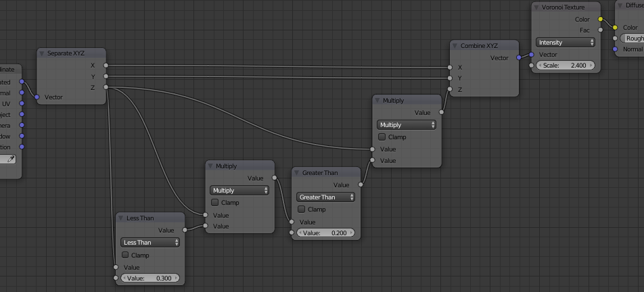
Task: Open the Less Than operation dropdown
Action: point(150,243)
